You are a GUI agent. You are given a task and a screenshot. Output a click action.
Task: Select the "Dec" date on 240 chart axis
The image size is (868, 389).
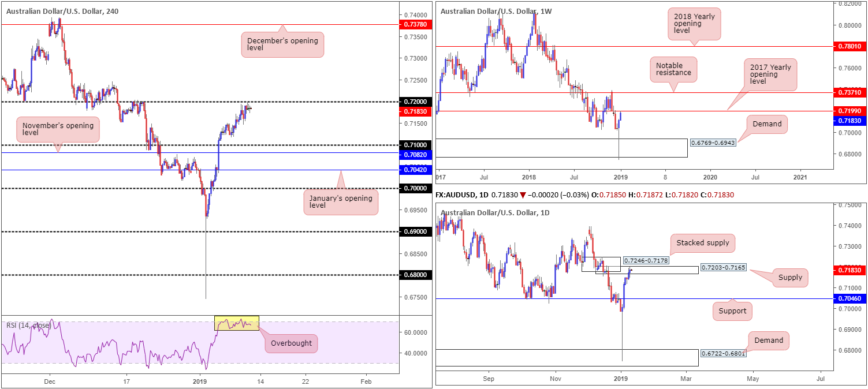tap(49, 381)
